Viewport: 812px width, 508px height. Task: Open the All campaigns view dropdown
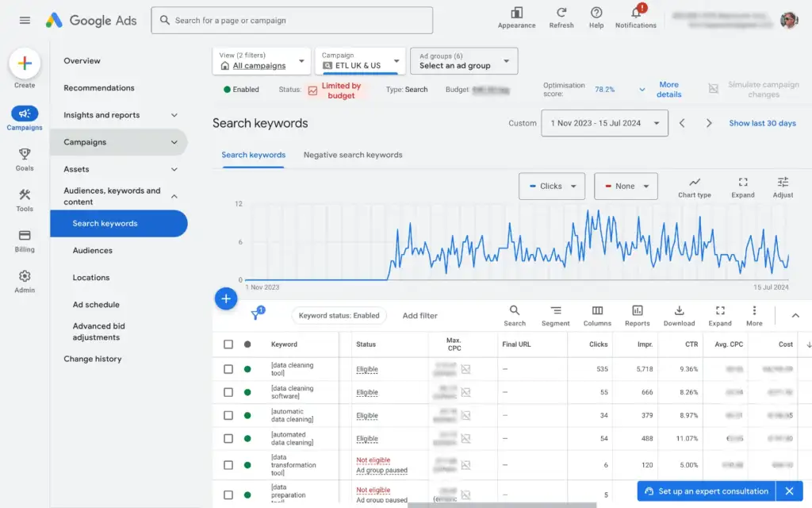pyautogui.click(x=262, y=61)
